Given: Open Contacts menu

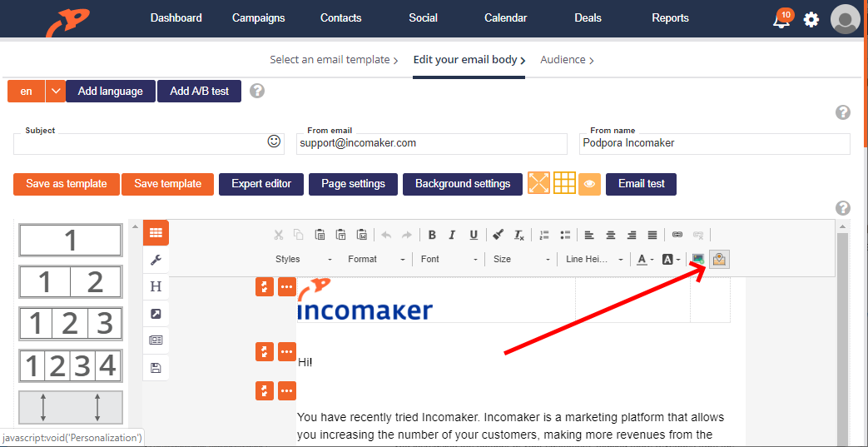Looking at the screenshot, I should click(x=341, y=18).
